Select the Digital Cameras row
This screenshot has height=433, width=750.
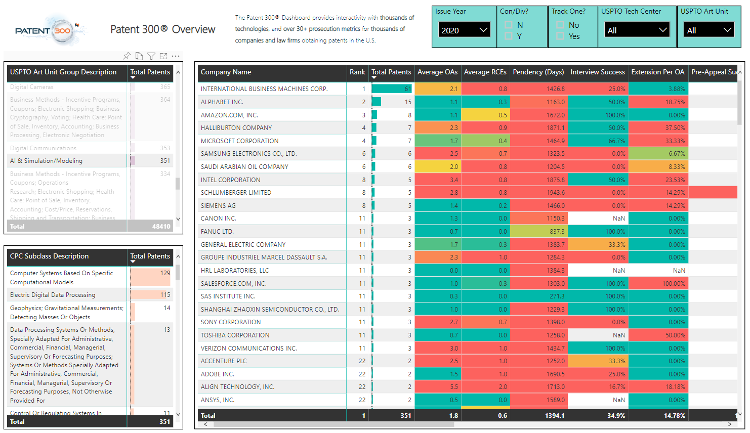point(90,87)
